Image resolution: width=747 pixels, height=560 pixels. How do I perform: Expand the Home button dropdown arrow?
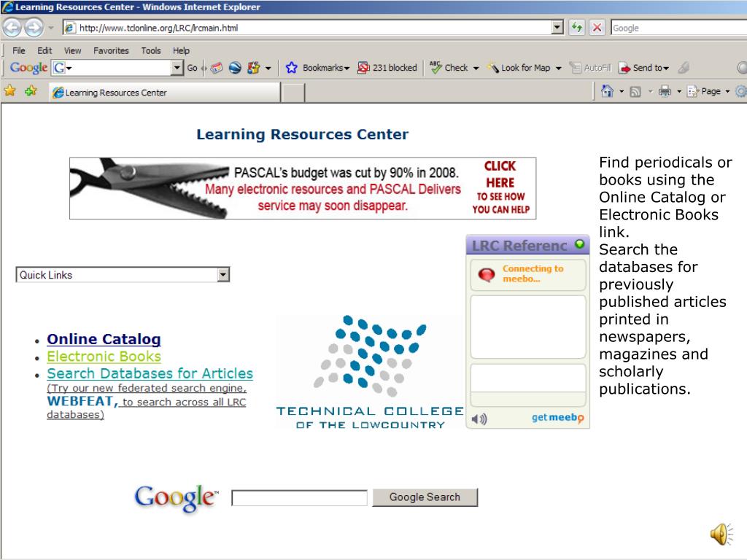(622, 91)
